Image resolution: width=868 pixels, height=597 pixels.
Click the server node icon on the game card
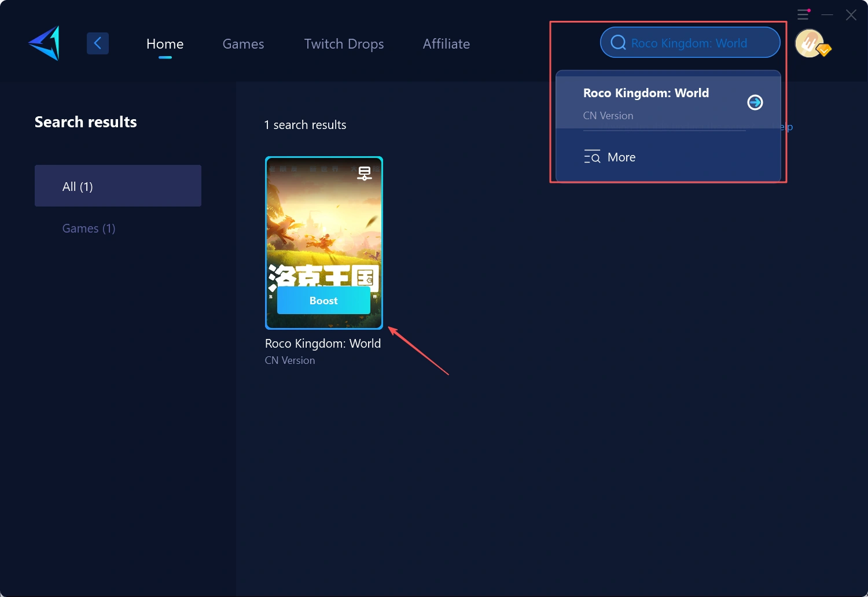tap(365, 172)
